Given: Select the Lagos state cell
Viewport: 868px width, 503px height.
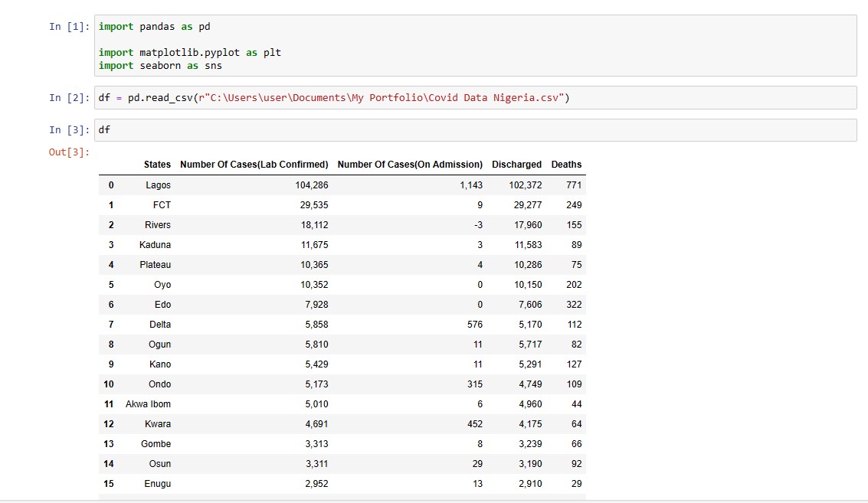Looking at the screenshot, I should pyautogui.click(x=159, y=185).
